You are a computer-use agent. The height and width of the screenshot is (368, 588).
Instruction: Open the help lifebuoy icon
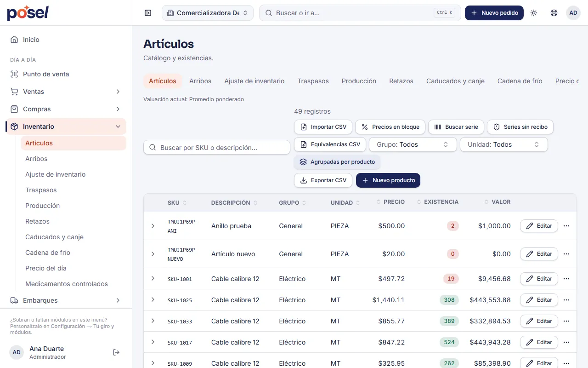pyautogui.click(x=554, y=13)
